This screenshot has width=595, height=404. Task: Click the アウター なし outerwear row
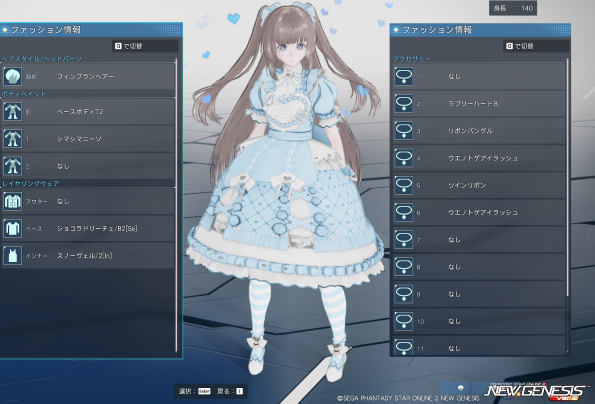point(88,201)
